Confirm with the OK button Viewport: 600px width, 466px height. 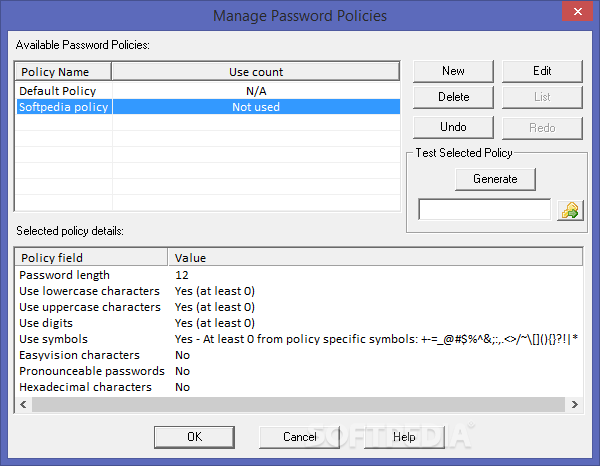(194, 437)
